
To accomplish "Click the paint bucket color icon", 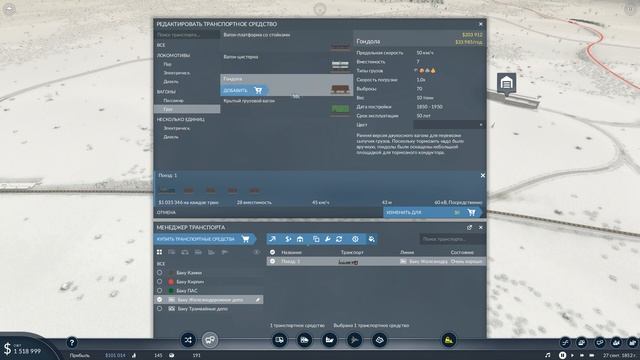I will [x=371, y=239].
